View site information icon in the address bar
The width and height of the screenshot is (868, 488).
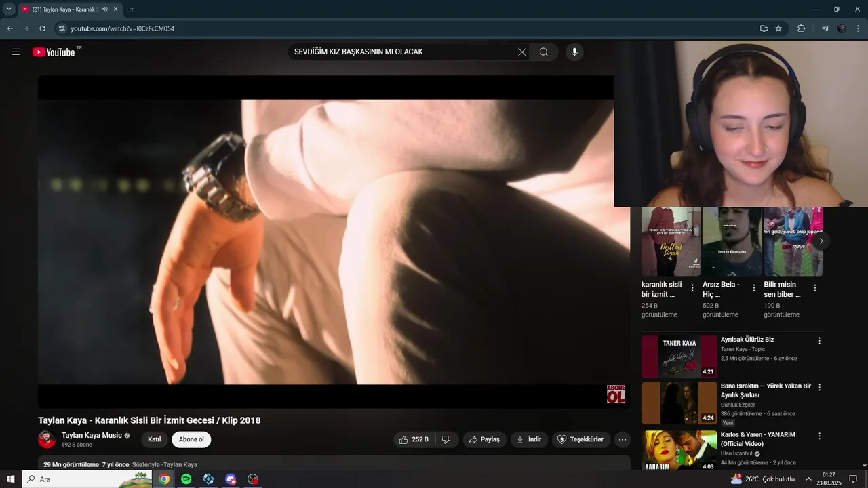pyautogui.click(x=62, y=28)
